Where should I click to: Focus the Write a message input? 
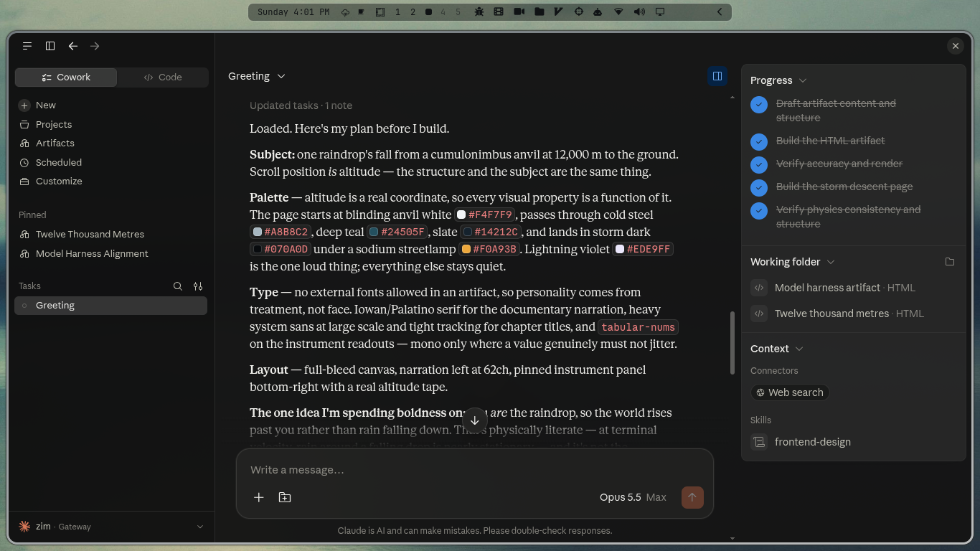(474, 470)
